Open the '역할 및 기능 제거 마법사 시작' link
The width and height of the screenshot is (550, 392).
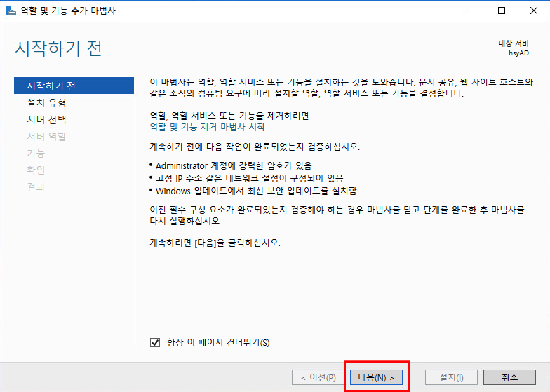(x=208, y=127)
